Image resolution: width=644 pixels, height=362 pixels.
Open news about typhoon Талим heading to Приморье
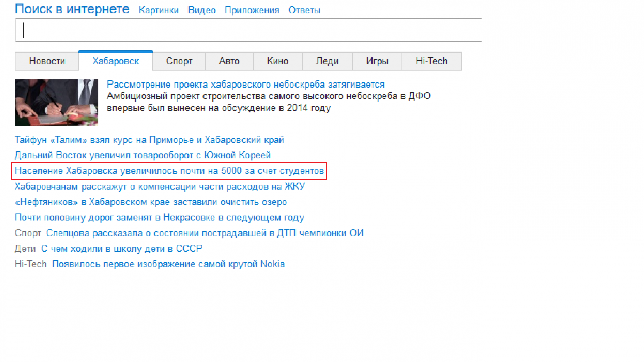pyautogui.click(x=149, y=140)
